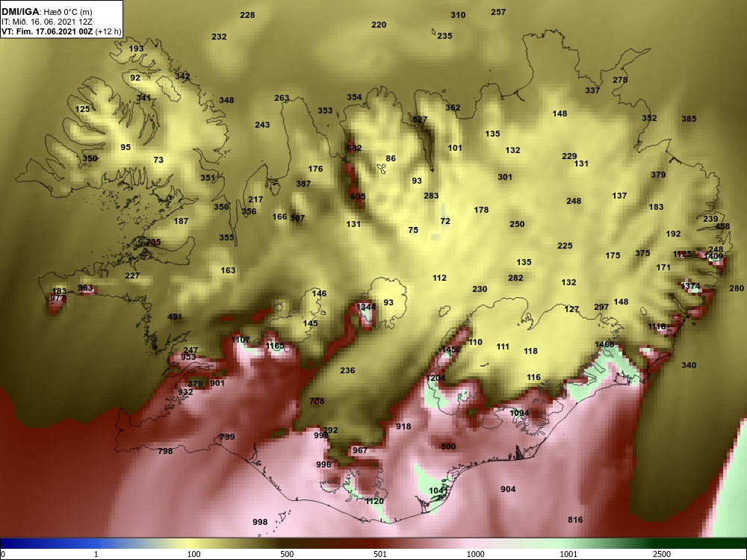747x560 pixels.
Task: Point at the value 527 on the map
Action: [420, 119]
